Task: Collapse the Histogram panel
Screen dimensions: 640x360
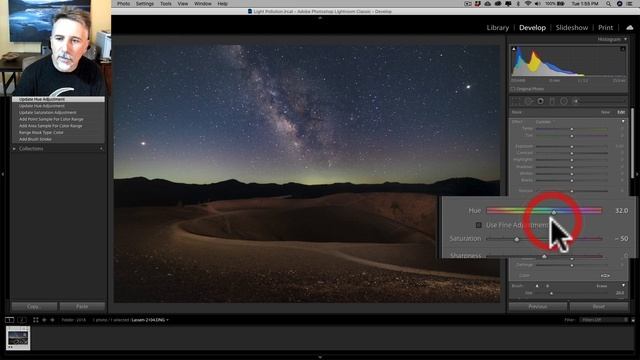Action: pyautogui.click(x=625, y=39)
